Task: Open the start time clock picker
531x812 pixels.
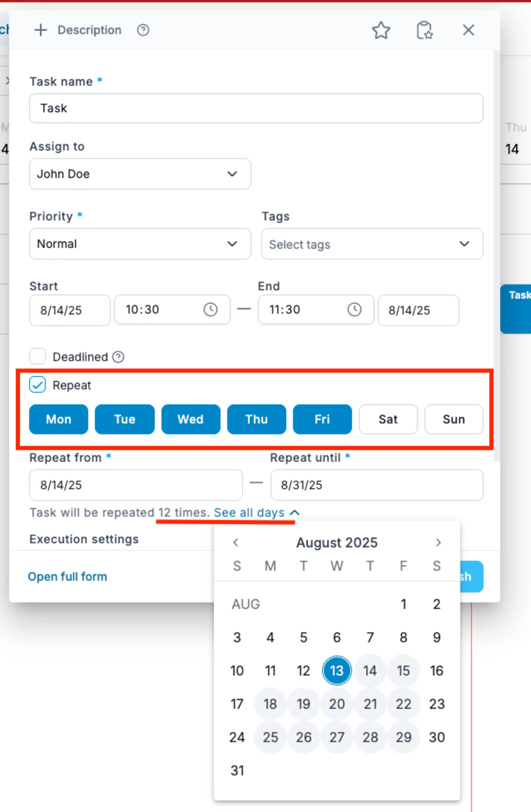Action: (x=210, y=310)
